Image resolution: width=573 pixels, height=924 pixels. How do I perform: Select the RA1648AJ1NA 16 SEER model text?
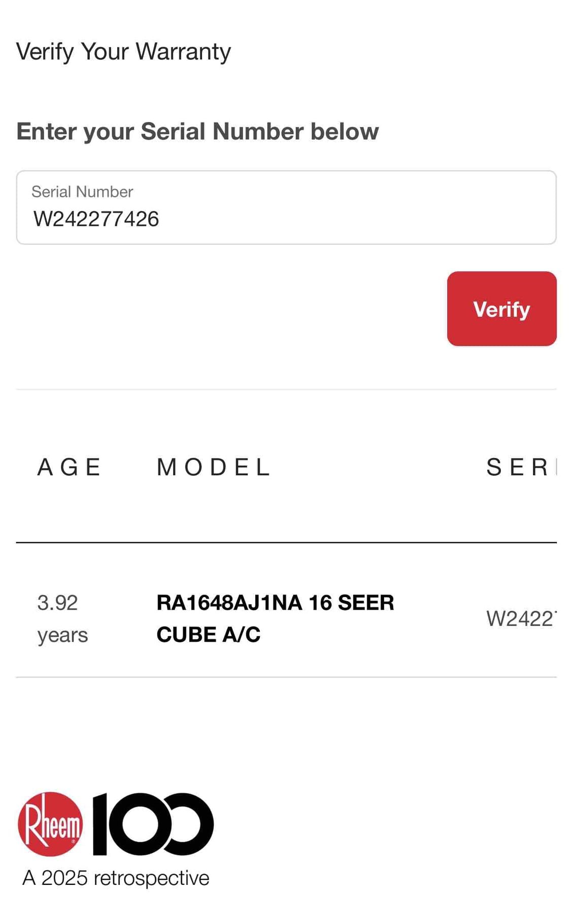click(275, 603)
